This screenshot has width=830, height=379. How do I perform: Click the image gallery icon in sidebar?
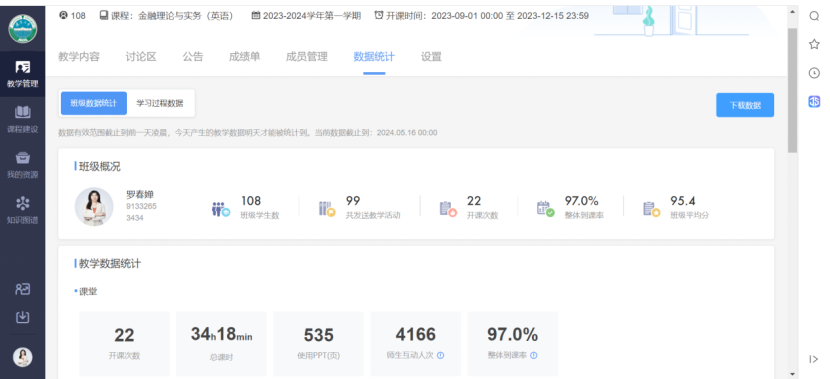(22, 289)
